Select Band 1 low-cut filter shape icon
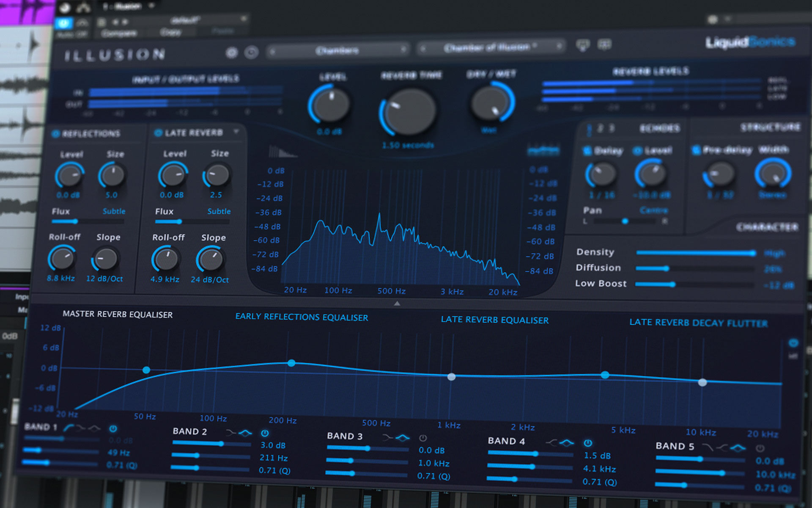 (70, 428)
